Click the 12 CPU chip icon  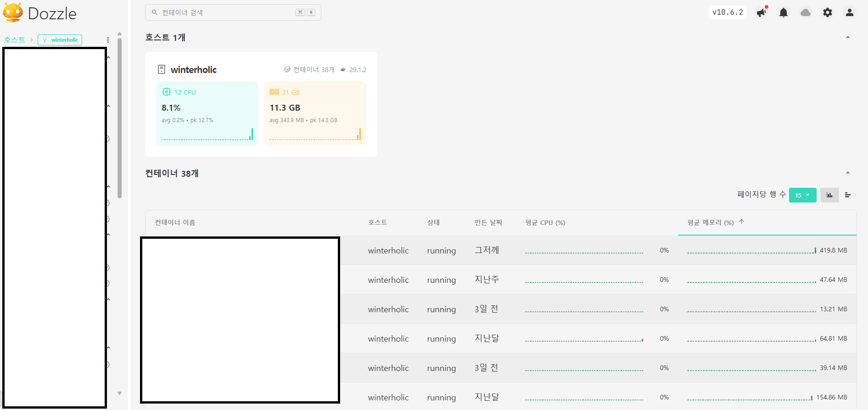click(x=167, y=92)
